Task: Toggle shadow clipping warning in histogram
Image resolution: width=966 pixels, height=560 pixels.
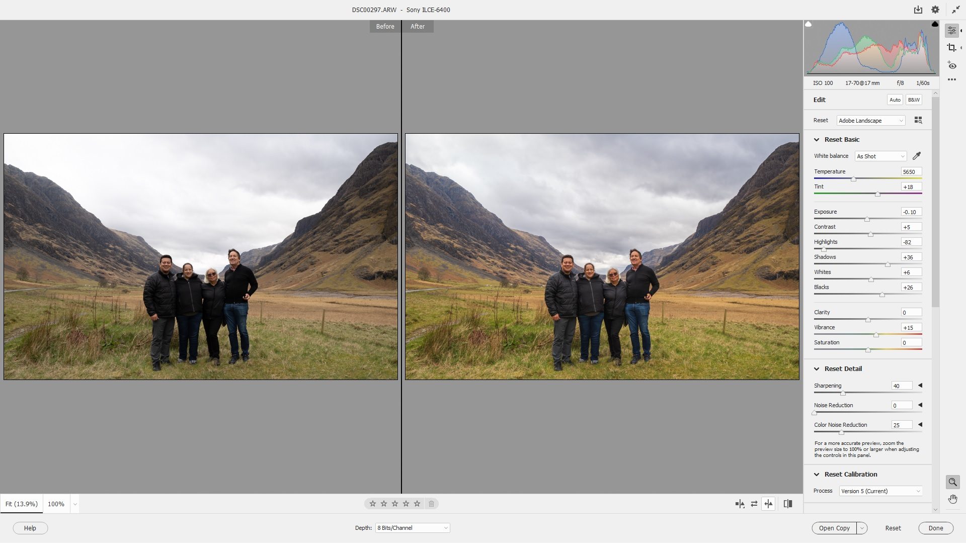Action: coord(809,24)
